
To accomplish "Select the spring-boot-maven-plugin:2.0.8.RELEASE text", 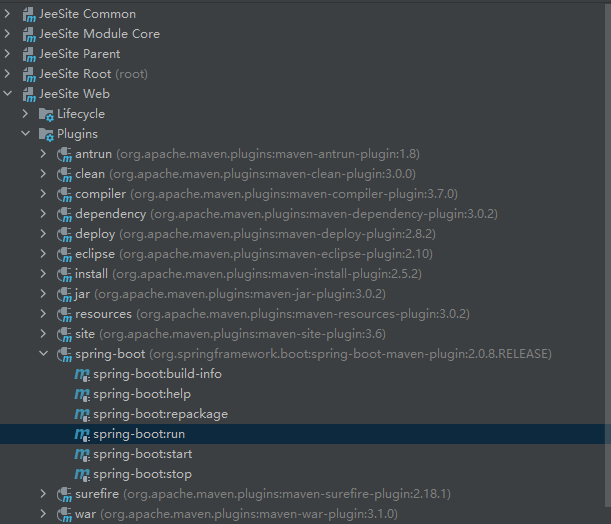I will (x=351, y=354).
